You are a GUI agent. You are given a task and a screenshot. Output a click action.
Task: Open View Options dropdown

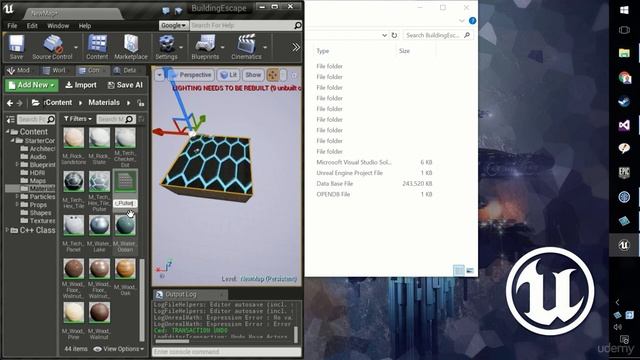[119, 349]
